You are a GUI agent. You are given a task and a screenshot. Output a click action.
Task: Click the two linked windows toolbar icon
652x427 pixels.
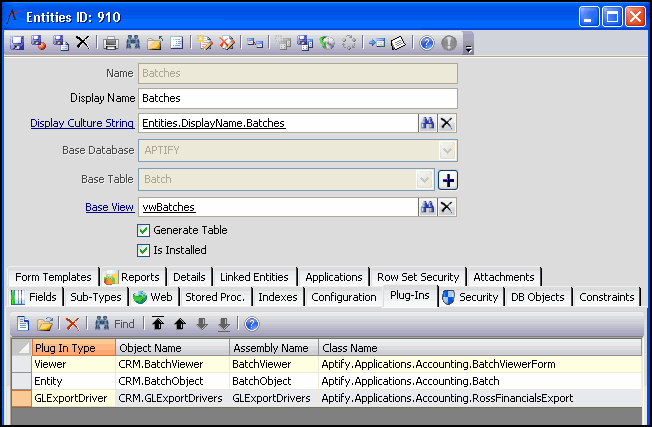tap(254, 43)
